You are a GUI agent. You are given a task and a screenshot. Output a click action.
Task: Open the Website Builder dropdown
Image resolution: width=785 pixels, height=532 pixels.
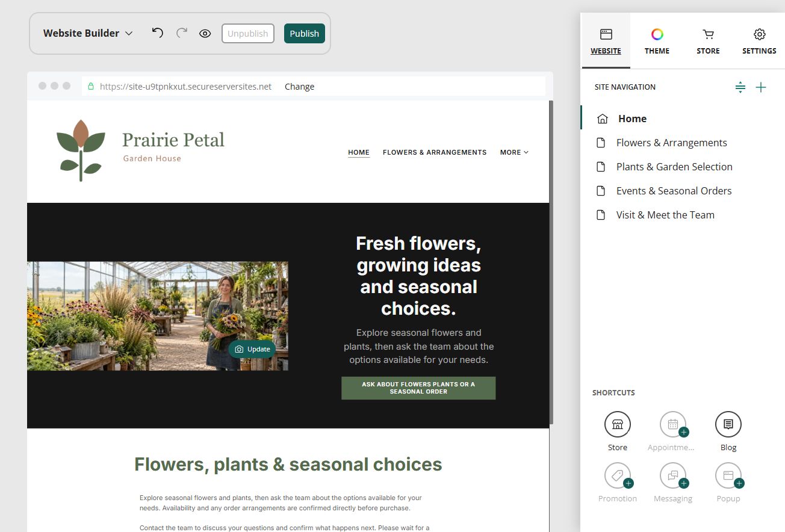pos(88,34)
